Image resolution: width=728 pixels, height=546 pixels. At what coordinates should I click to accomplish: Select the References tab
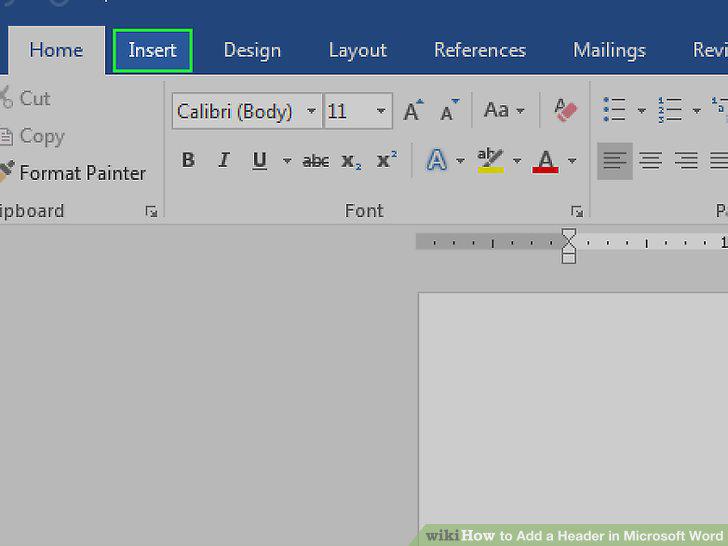pyautogui.click(x=480, y=50)
